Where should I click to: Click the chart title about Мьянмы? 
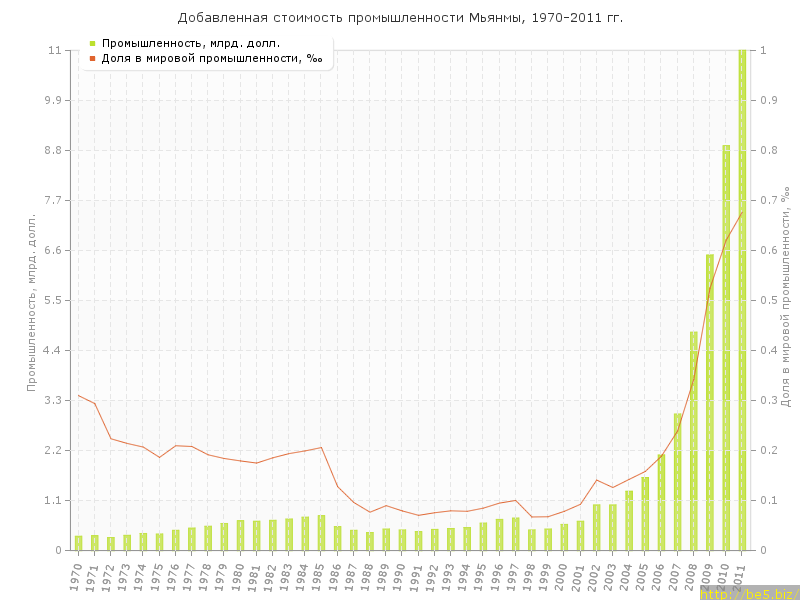coord(400,17)
